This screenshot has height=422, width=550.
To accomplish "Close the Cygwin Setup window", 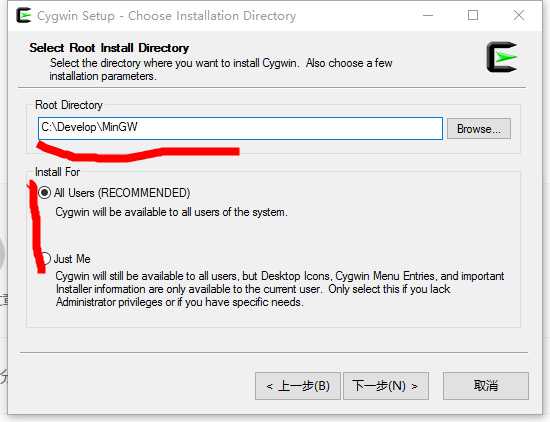I will point(519,15).
